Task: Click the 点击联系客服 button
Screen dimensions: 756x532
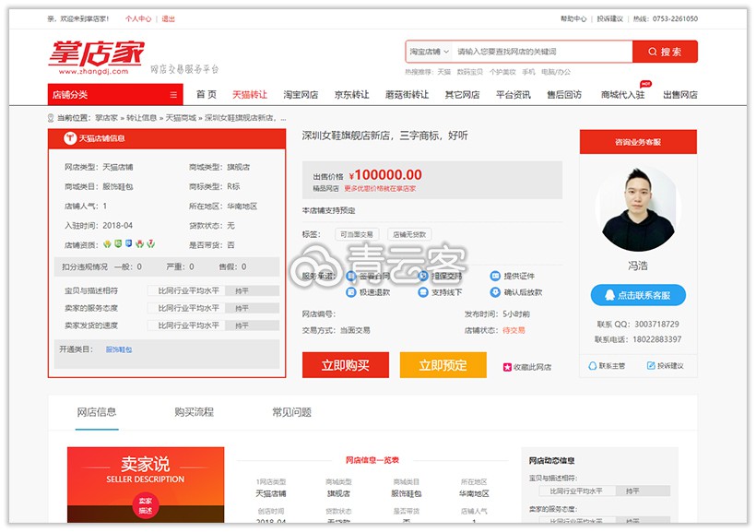Action: (x=638, y=295)
